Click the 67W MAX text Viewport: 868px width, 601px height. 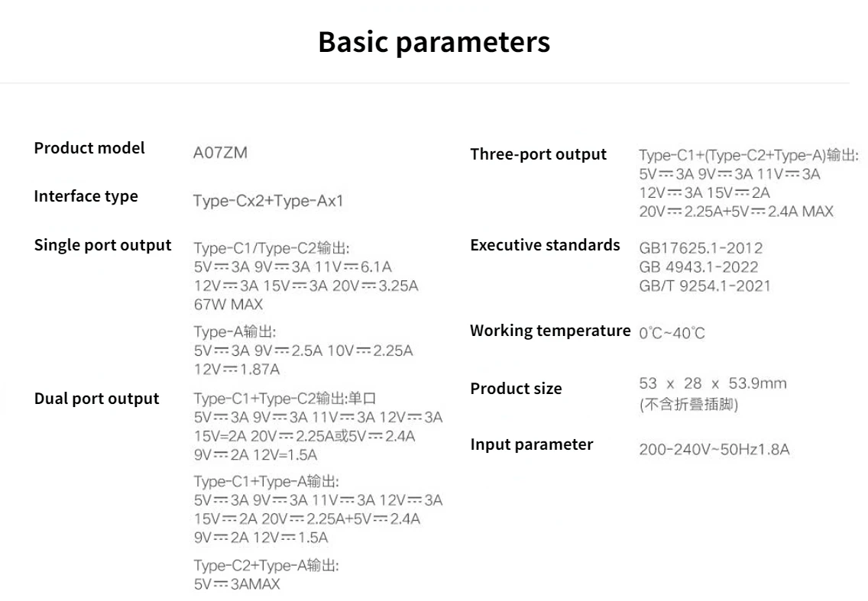[x=228, y=305]
